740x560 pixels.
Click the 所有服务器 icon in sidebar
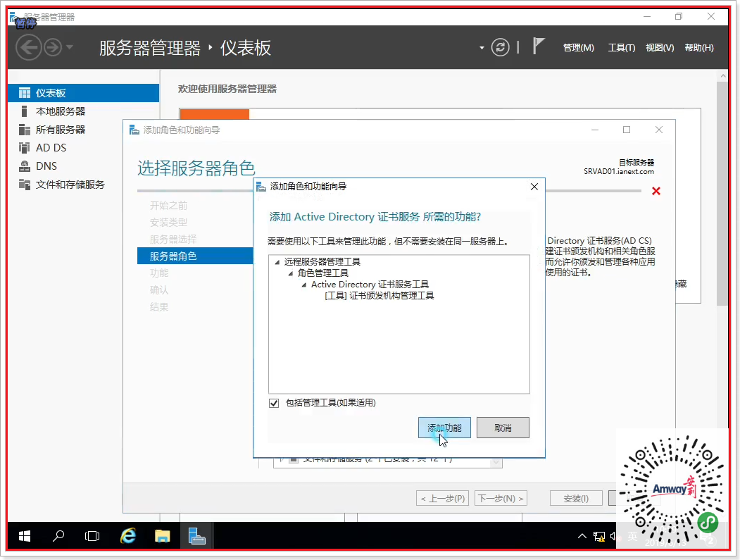(24, 130)
